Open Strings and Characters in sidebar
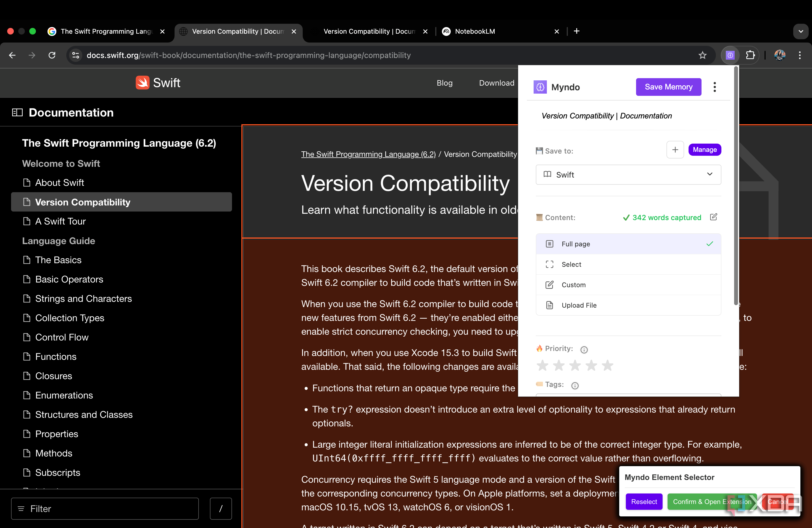 click(83, 299)
